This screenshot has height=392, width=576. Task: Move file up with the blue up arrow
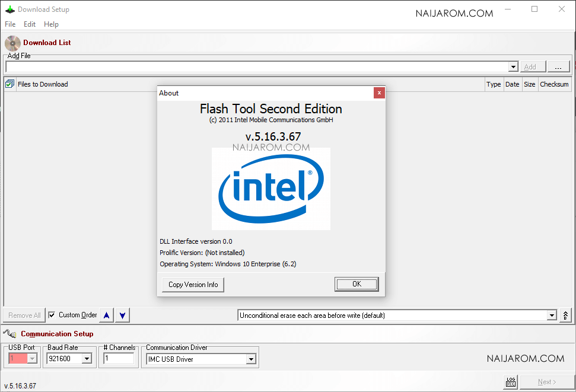point(107,315)
